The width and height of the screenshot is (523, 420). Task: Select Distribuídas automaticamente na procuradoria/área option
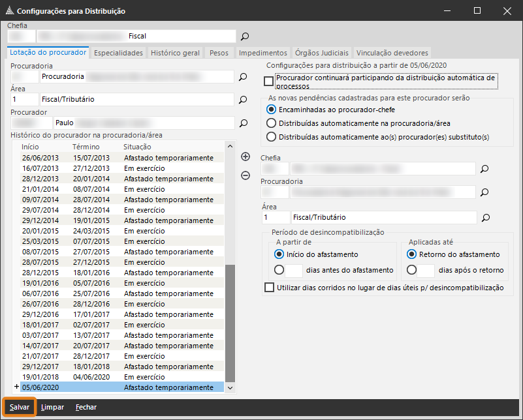pos(272,123)
